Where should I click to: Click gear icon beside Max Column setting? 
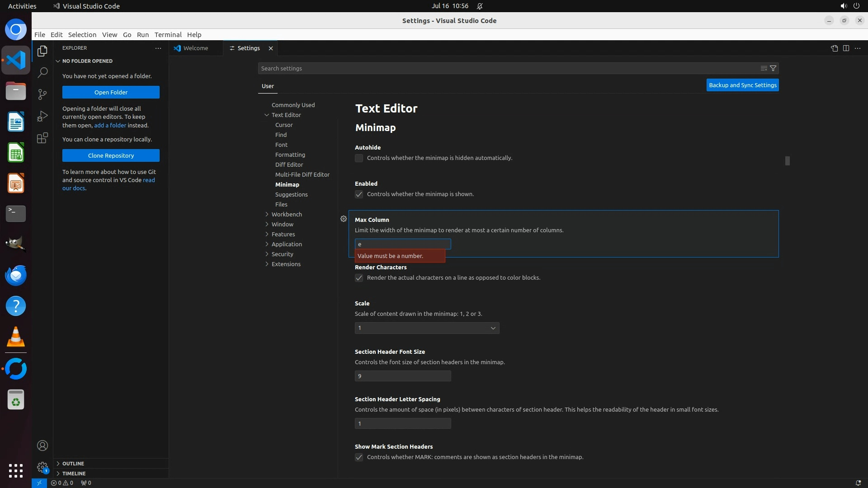344,219
